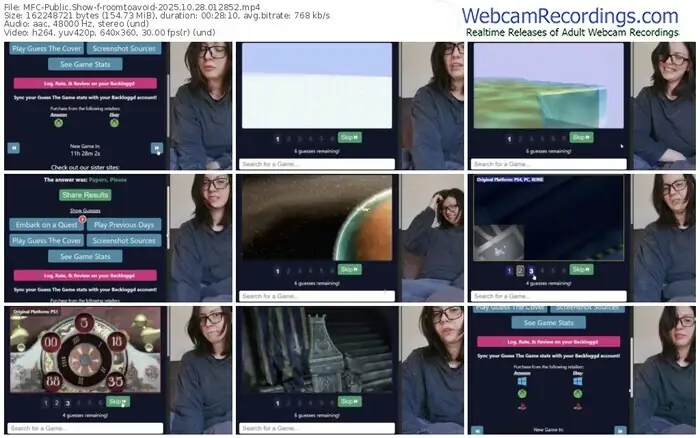
Task: Click the Play Previous Days button
Action: pyautogui.click(x=123, y=226)
